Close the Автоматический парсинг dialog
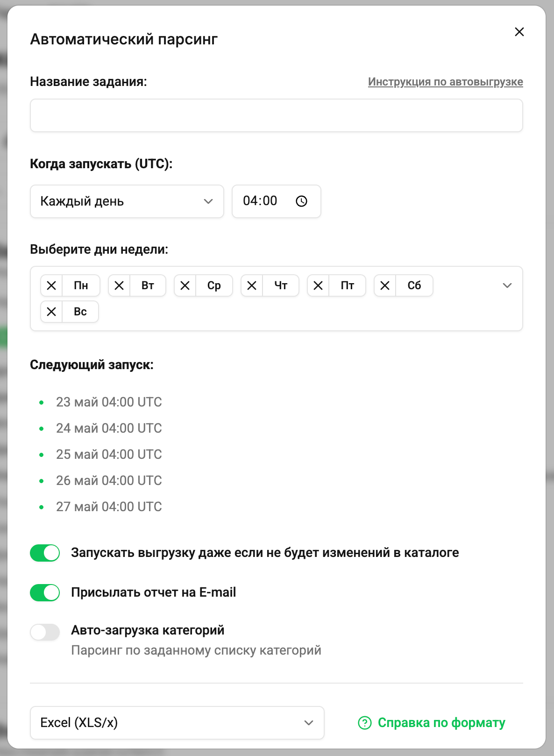 click(x=519, y=32)
